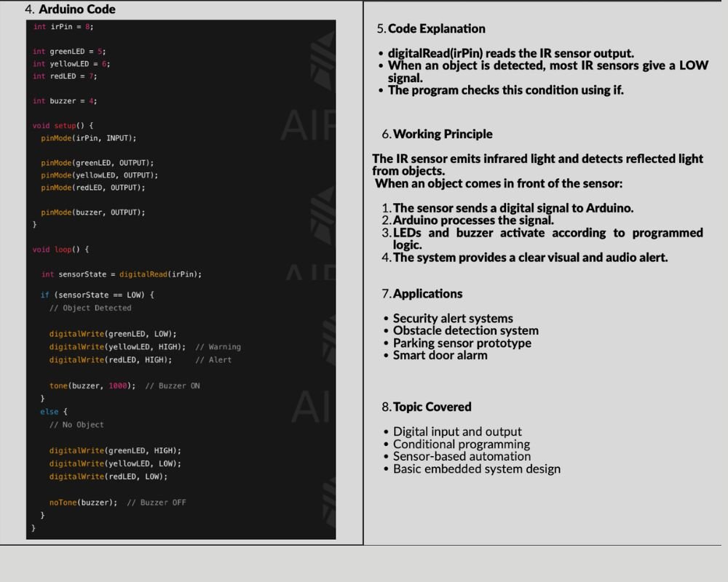Click the "pinMode(irPin, INPUT);" line
The image size is (728, 582).
coord(89,137)
